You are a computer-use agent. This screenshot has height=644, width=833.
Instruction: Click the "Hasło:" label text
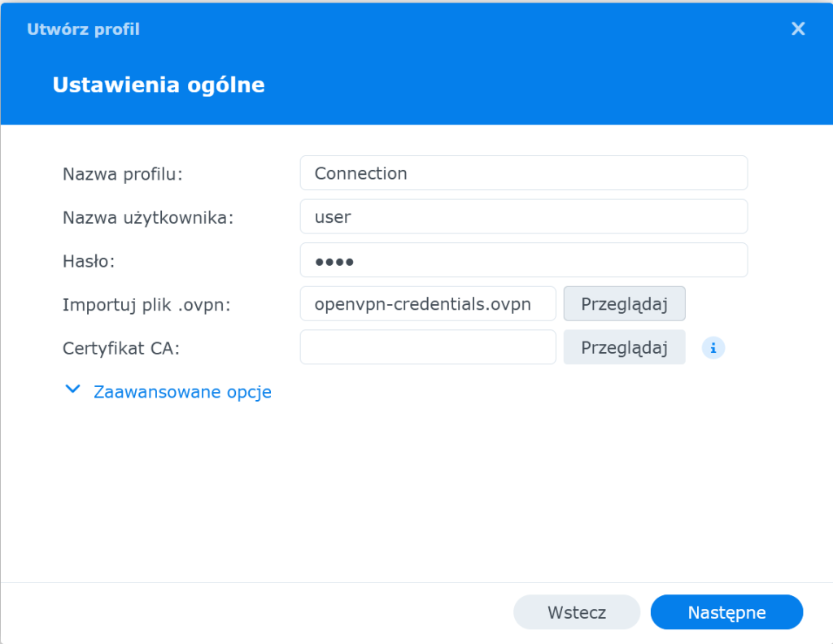89,261
